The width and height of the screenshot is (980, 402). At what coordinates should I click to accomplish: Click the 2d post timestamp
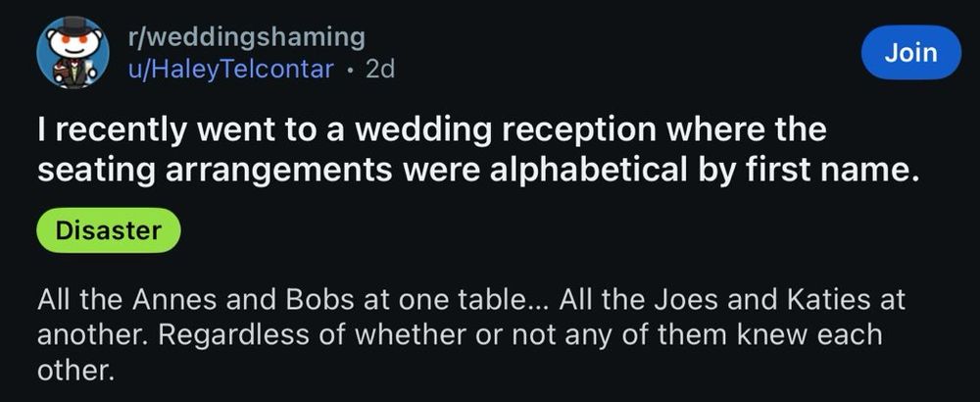coord(377,70)
